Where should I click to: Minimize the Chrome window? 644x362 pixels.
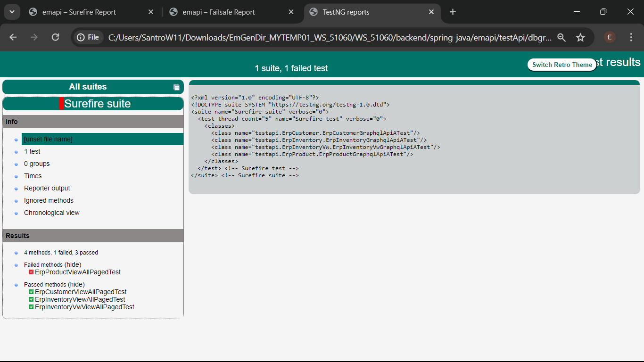[x=577, y=12]
